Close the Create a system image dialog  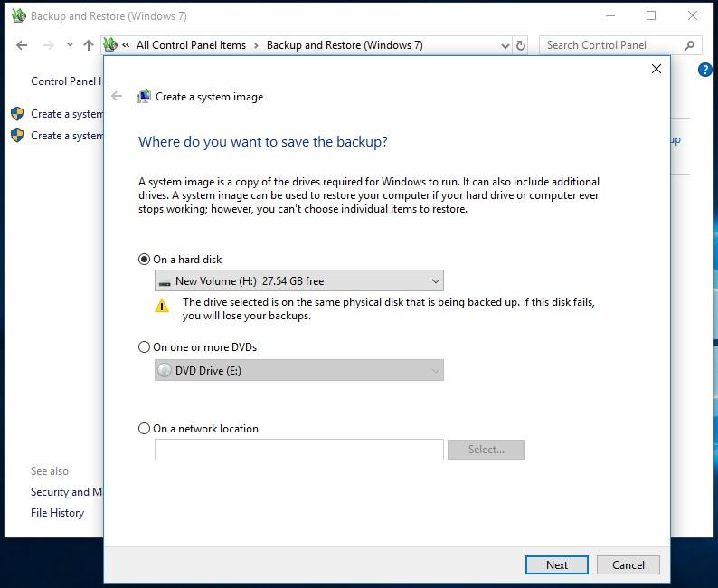point(657,69)
